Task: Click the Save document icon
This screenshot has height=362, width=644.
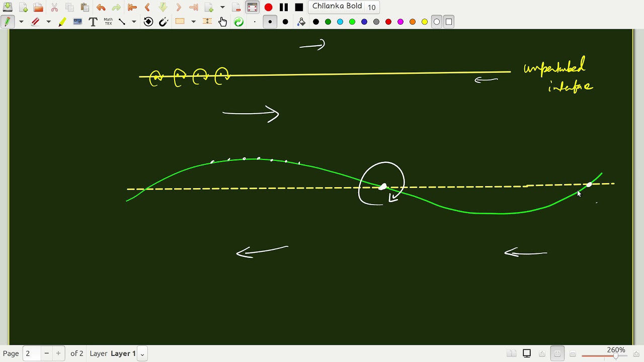Action: [x=8, y=7]
